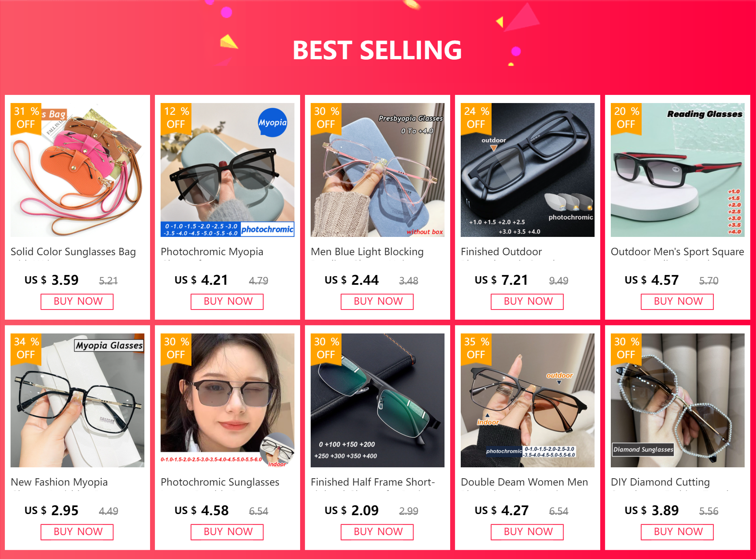Viewport: 756px width, 559px height.
Task: Open the Diamond Sunglasses product image
Action: [x=678, y=400]
